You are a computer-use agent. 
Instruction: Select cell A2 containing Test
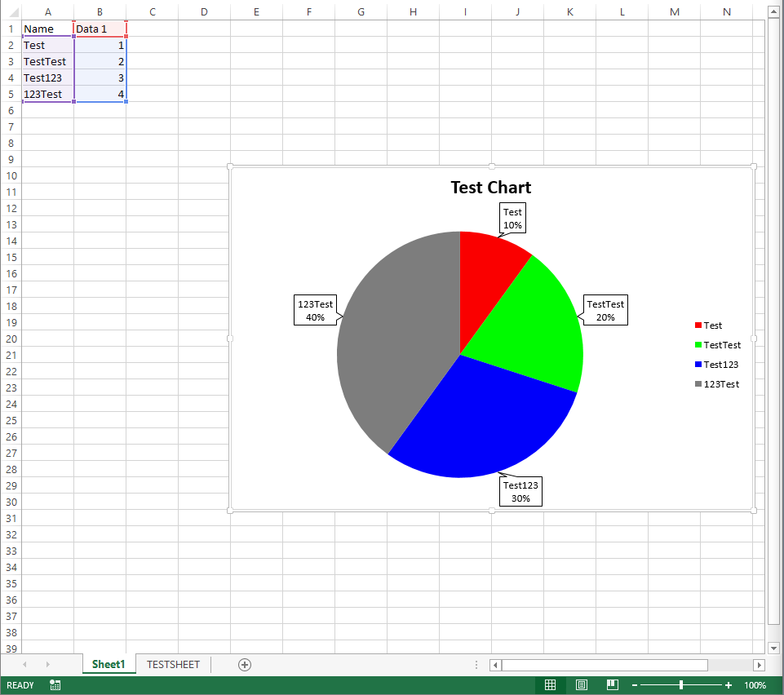47,45
